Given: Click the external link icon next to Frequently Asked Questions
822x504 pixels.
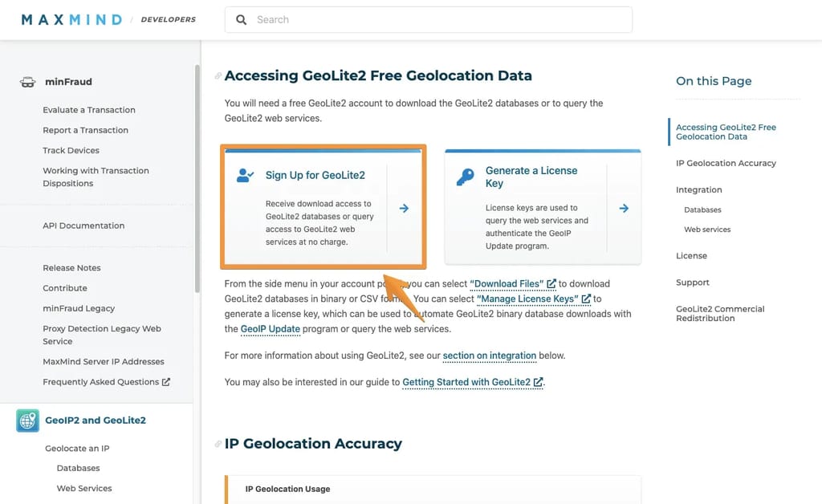Looking at the screenshot, I should (x=167, y=381).
